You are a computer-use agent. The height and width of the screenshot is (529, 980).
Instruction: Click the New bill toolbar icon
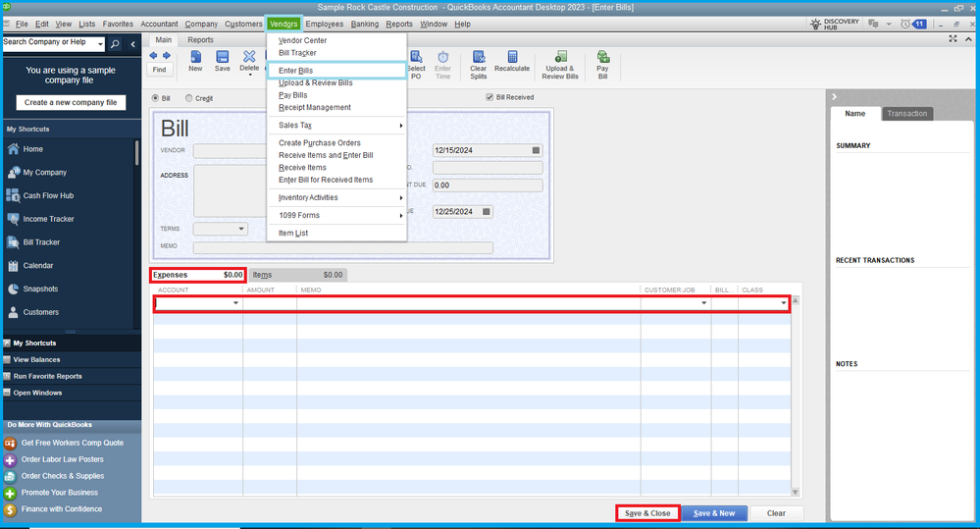pos(195,57)
